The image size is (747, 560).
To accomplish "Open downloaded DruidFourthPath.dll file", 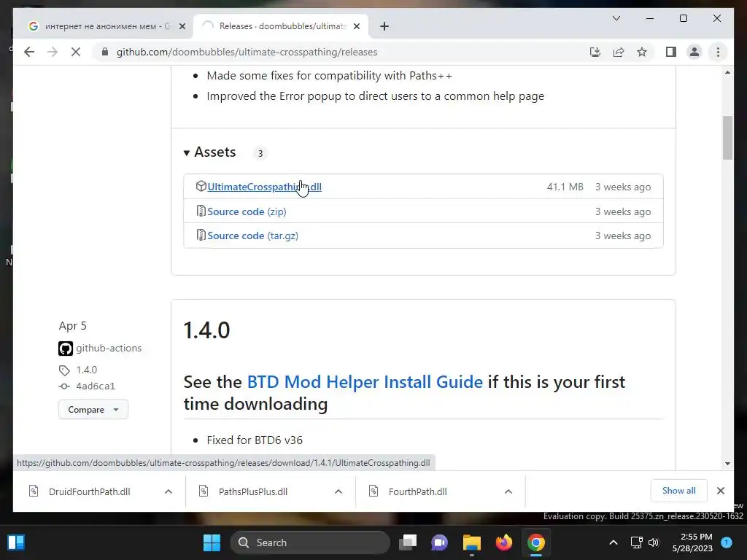I will coord(88,491).
